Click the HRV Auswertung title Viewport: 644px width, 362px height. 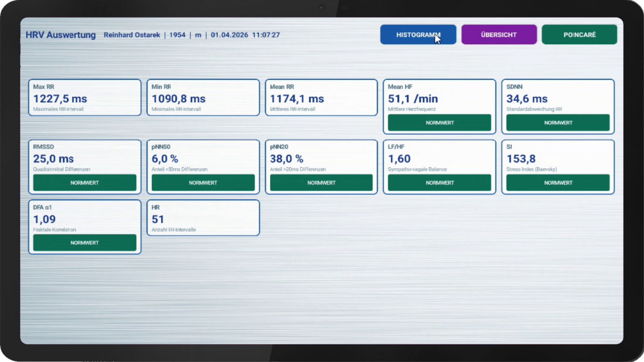tap(61, 35)
